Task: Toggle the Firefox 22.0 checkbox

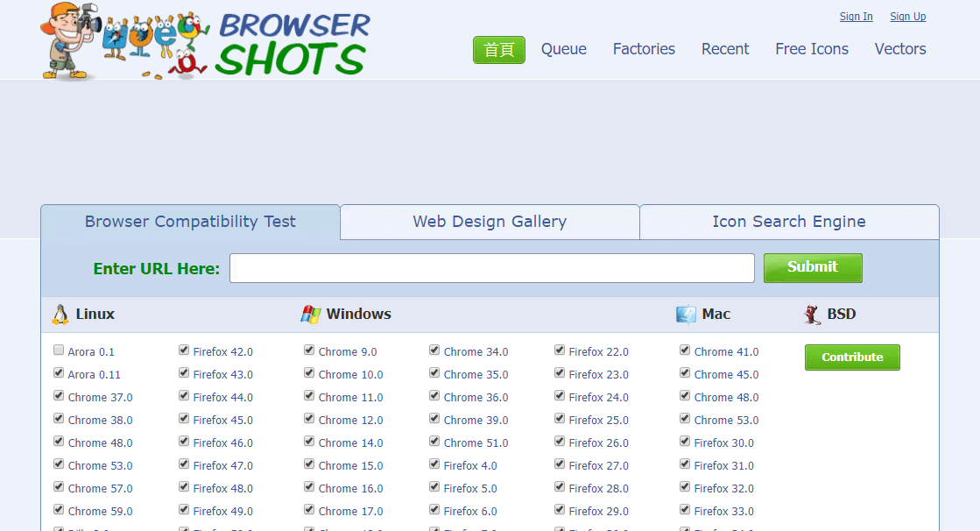Action: pyautogui.click(x=560, y=350)
